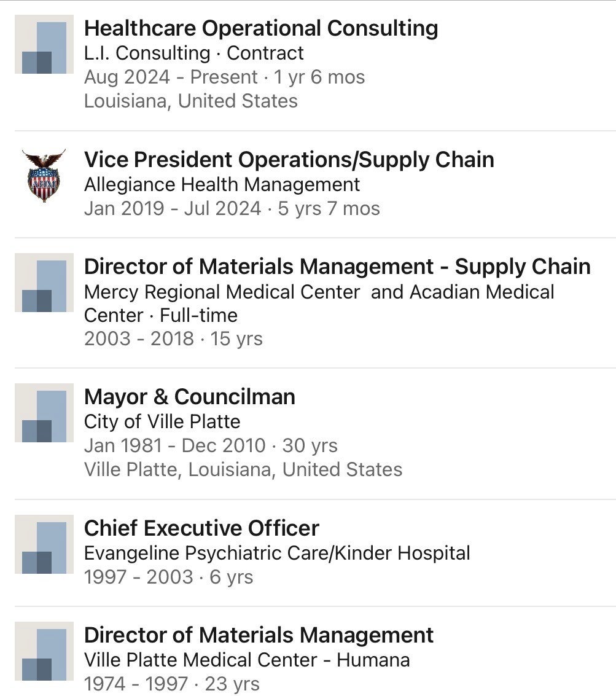Click the Ville Platte, Louisiana, United States location
This screenshot has width=616, height=696.
243,469
